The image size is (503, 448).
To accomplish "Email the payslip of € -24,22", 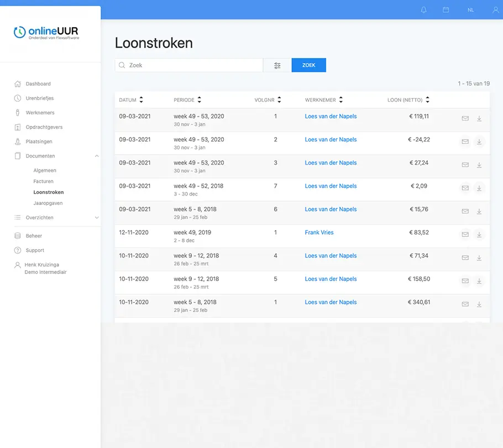I will tap(465, 141).
